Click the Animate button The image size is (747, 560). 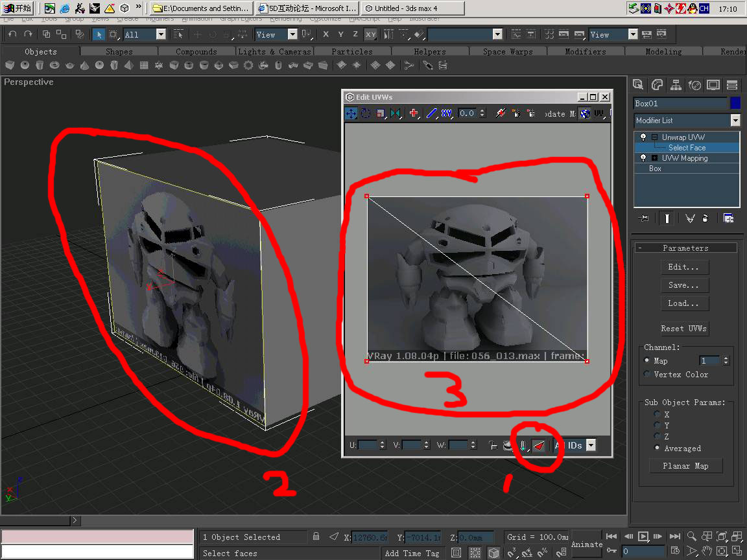(x=586, y=544)
